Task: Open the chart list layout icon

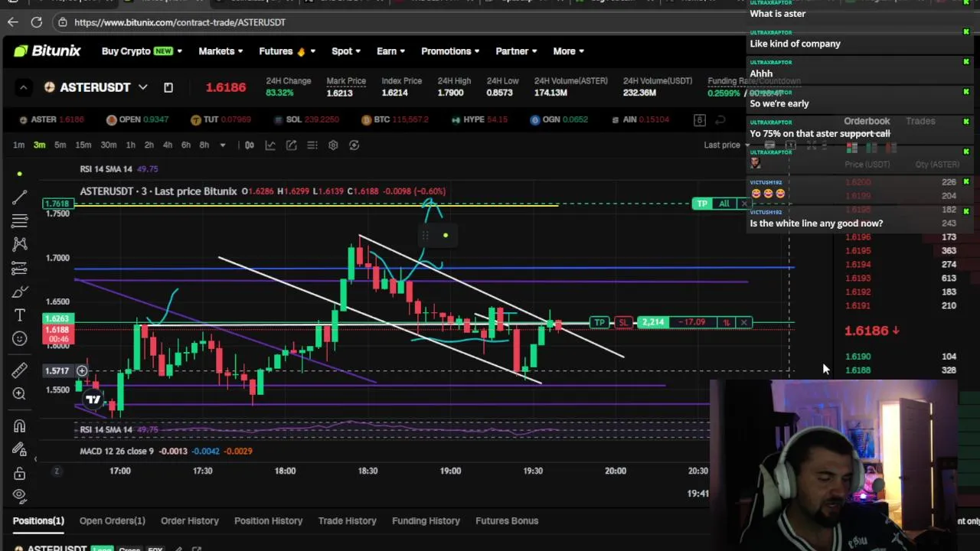Action: (x=312, y=145)
